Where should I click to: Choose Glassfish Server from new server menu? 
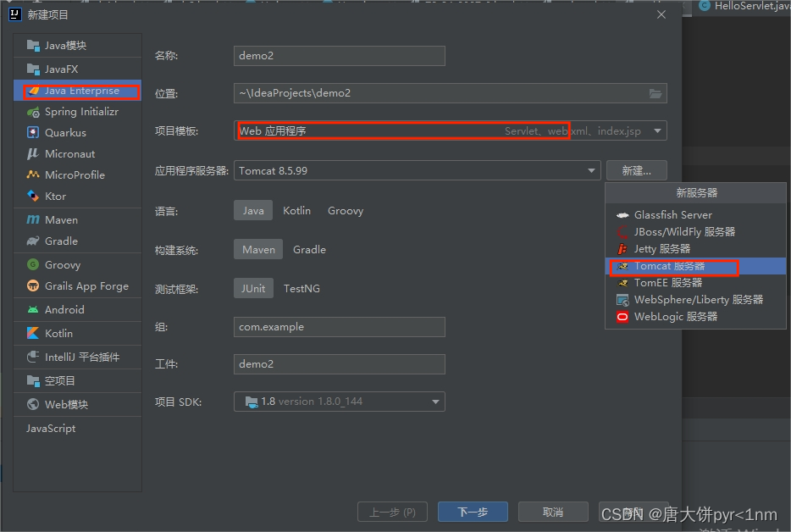pos(695,215)
